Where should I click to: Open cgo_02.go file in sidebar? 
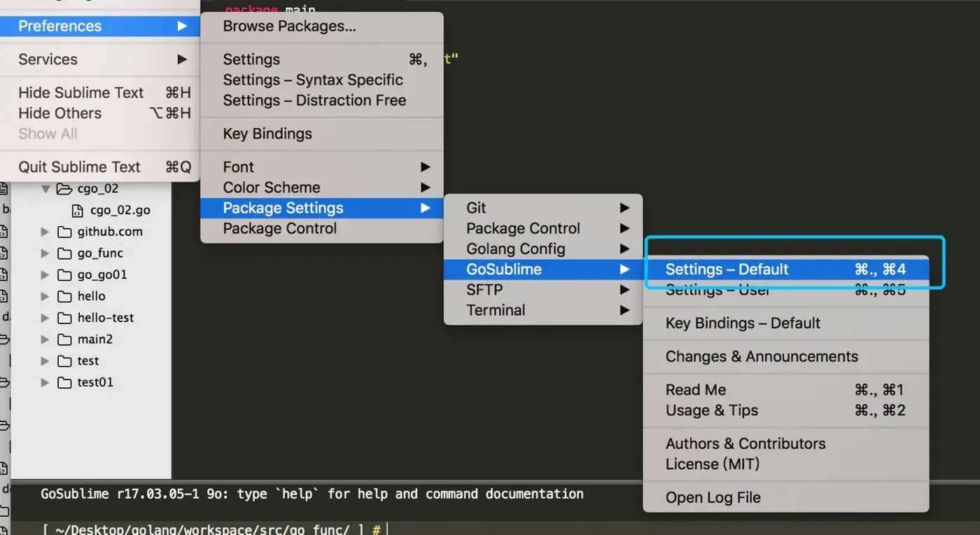click(120, 210)
